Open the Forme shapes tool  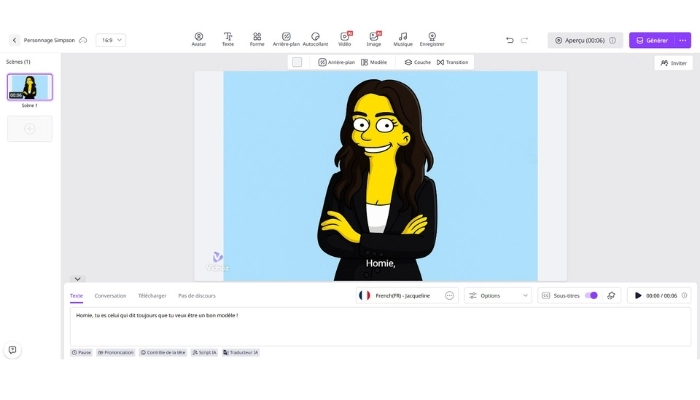pos(257,39)
